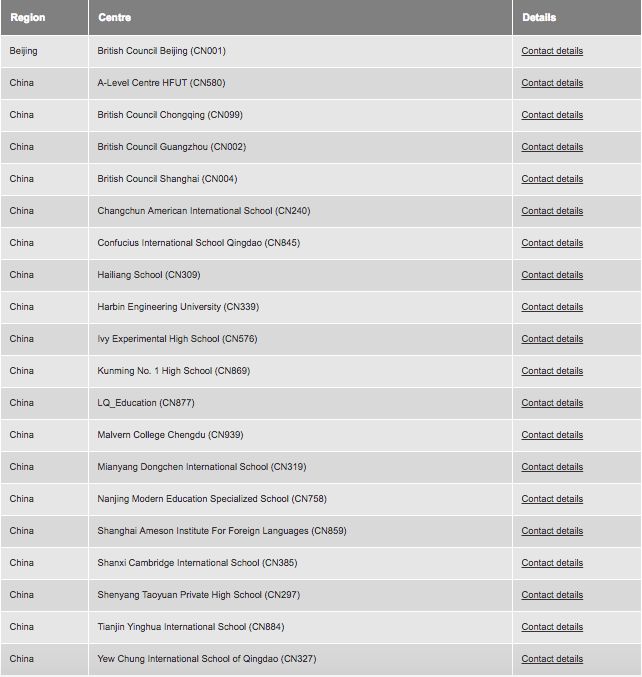Show Contact details for Mianyang Dongchen International School
642x677 pixels.
point(552,466)
